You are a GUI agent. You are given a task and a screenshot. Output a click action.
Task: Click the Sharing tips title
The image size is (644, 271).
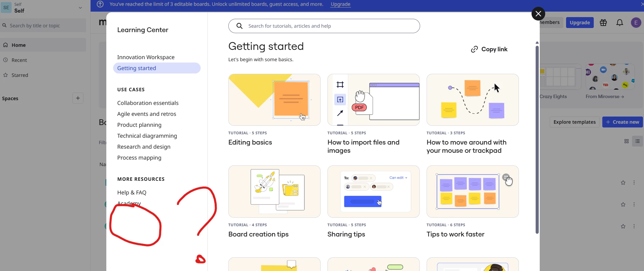(346, 234)
